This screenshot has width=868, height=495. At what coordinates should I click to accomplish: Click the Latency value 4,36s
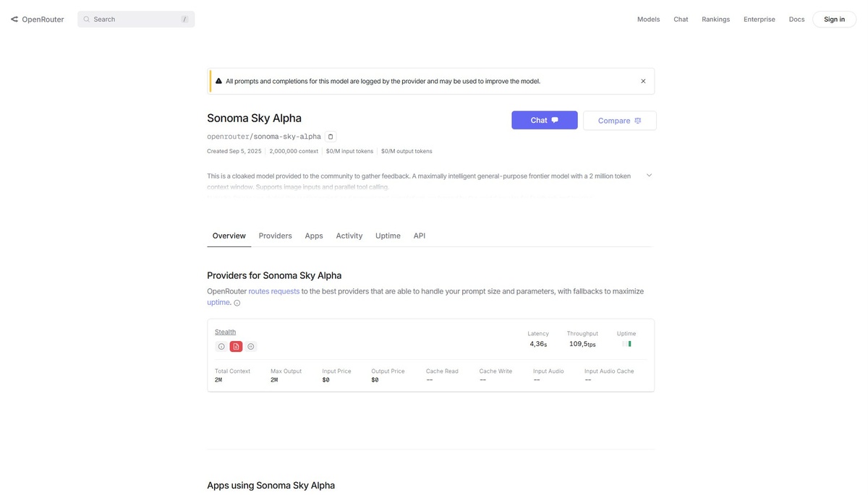(538, 344)
